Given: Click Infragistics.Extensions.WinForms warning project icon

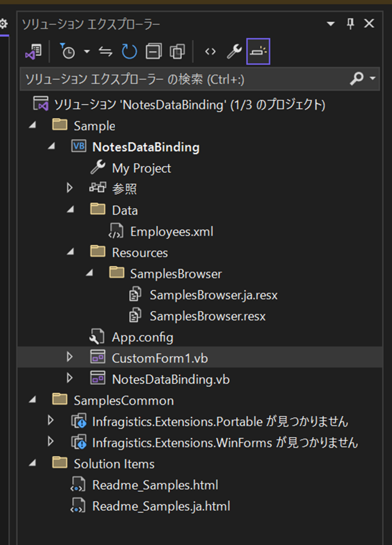Looking at the screenshot, I should (79, 442).
